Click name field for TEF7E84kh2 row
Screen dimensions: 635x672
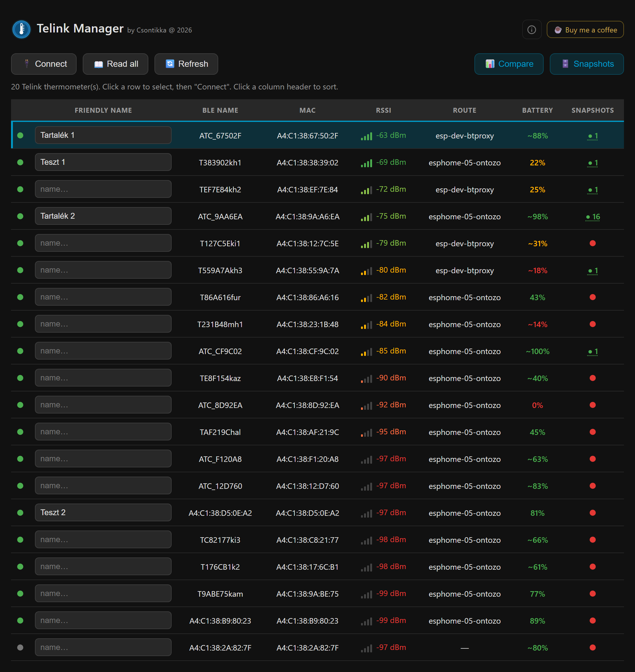103,189
